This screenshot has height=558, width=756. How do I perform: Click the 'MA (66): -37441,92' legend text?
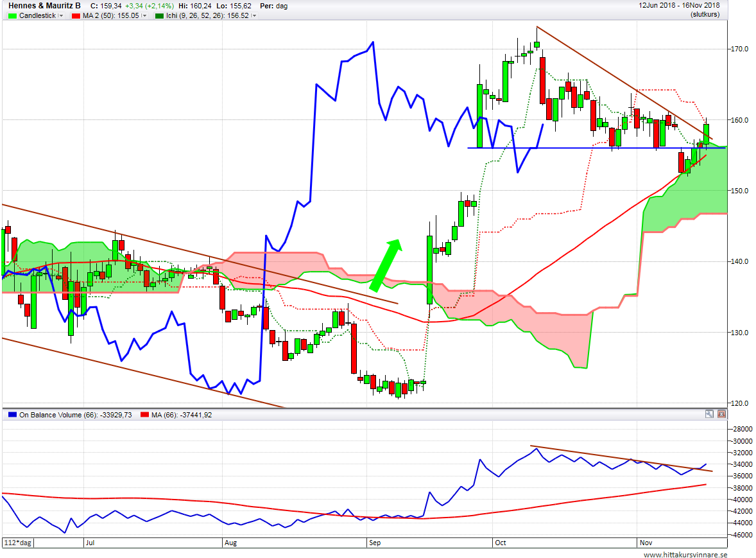[x=181, y=415]
